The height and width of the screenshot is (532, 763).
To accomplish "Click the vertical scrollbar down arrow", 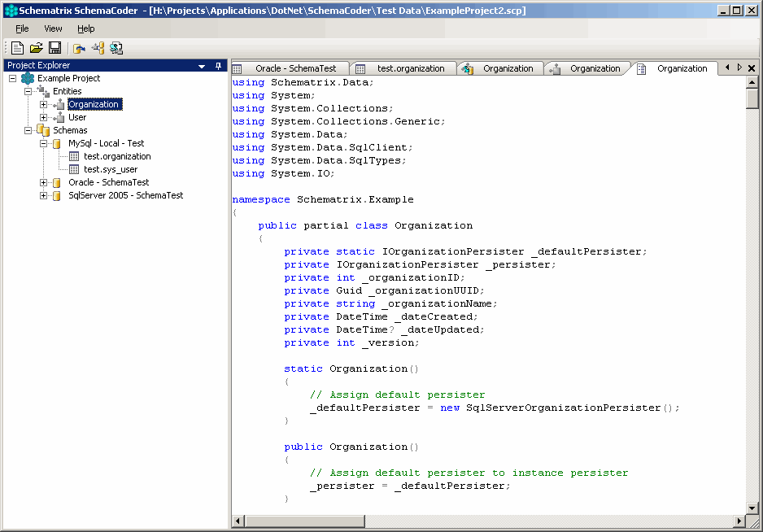I will pos(752,508).
